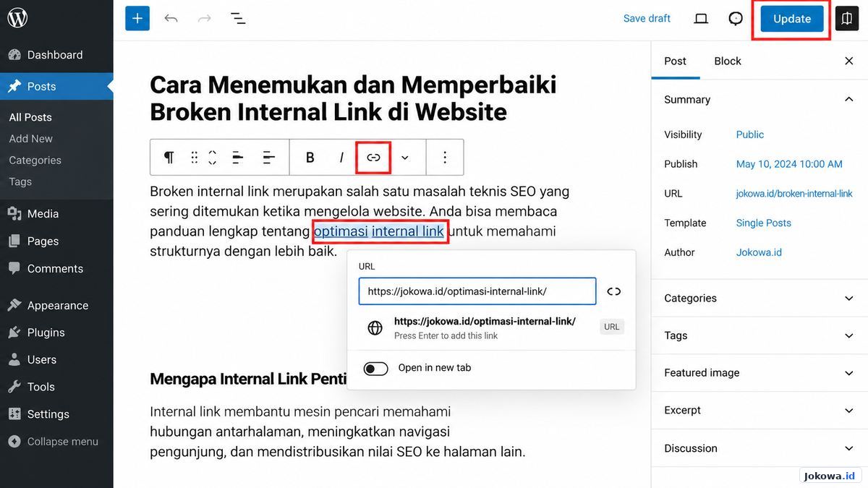This screenshot has width=868, height=488.
Task: Click the paragraph block type icon
Action: point(169,158)
